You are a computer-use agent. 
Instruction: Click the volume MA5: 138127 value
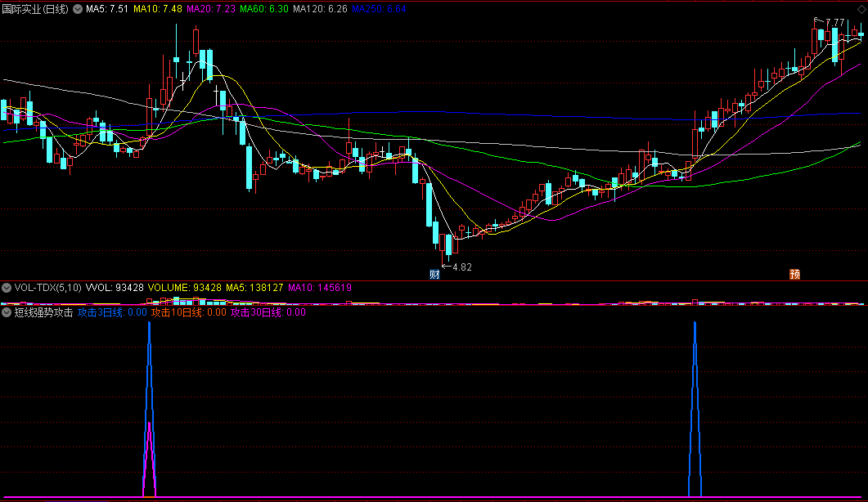click(254, 288)
